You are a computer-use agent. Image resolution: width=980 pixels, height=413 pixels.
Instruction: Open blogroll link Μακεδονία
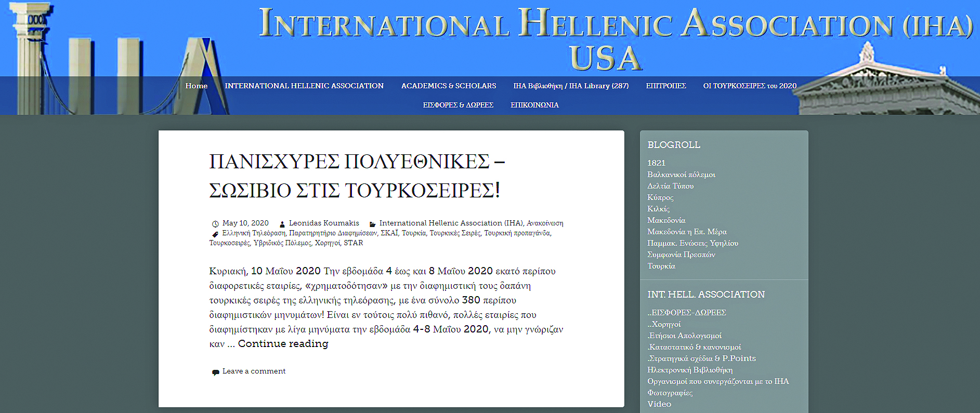(x=666, y=220)
